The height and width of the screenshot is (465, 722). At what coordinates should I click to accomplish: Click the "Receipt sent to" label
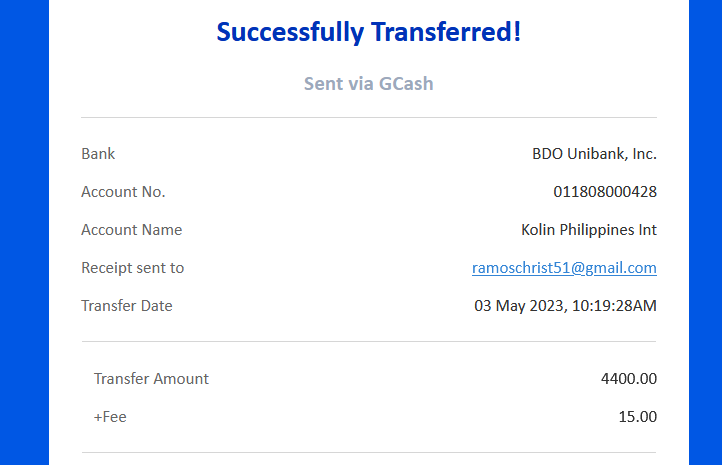pos(133,268)
